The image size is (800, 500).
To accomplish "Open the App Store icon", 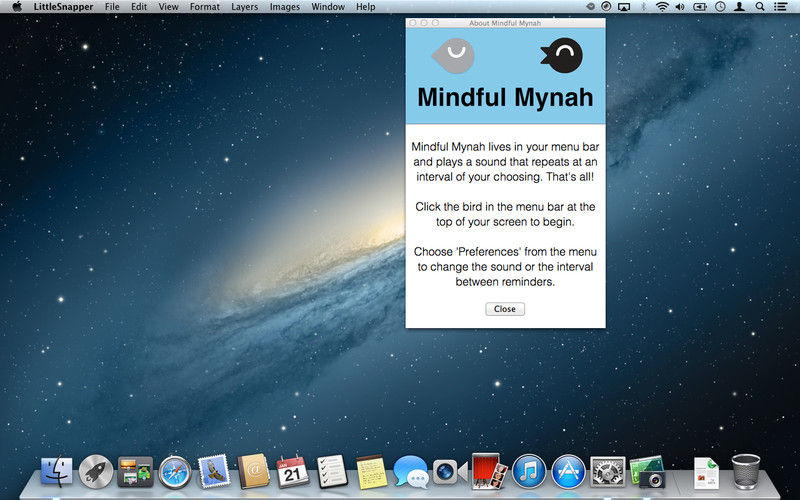I will pyautogui.click(x=568, y=471).
